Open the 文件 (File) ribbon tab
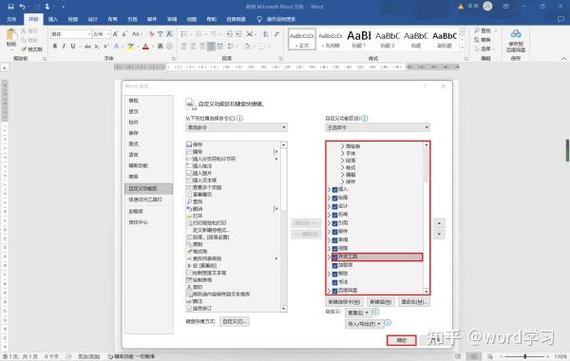570x361 pixels. pos(12,19)
